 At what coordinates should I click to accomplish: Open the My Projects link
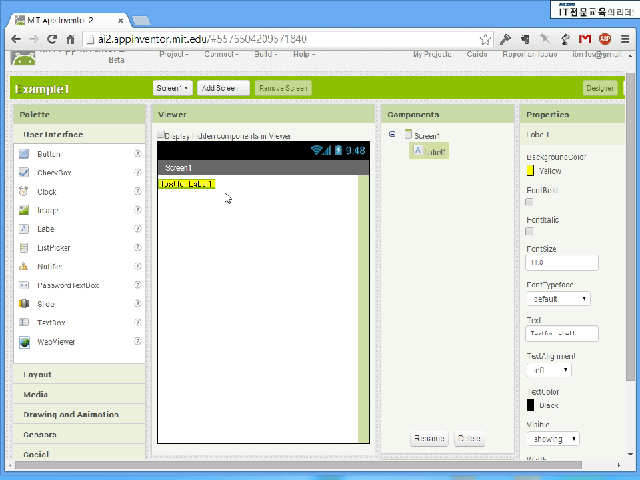432,54
